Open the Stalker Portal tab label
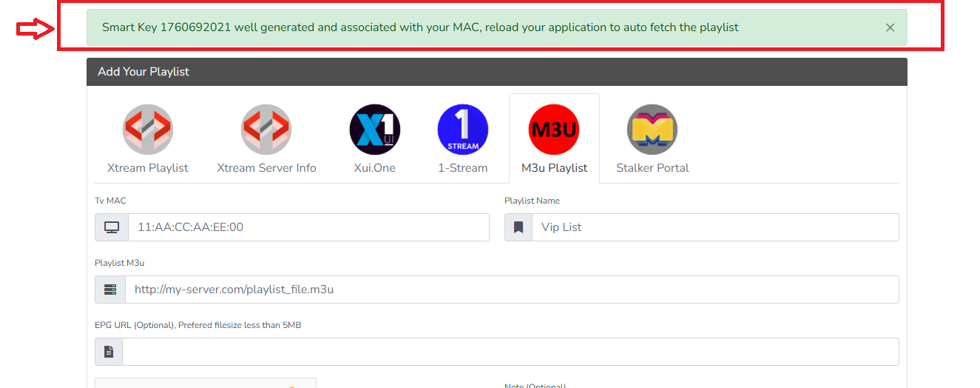Viewport: 980px width, 388px height. click(652, 168)
